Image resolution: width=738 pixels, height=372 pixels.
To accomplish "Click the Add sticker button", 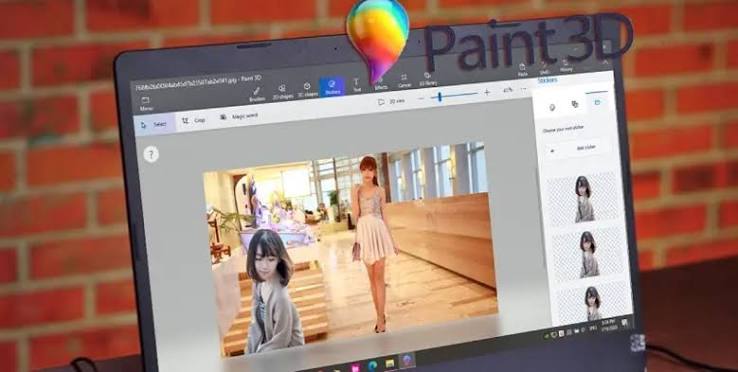I will [578, 149].
